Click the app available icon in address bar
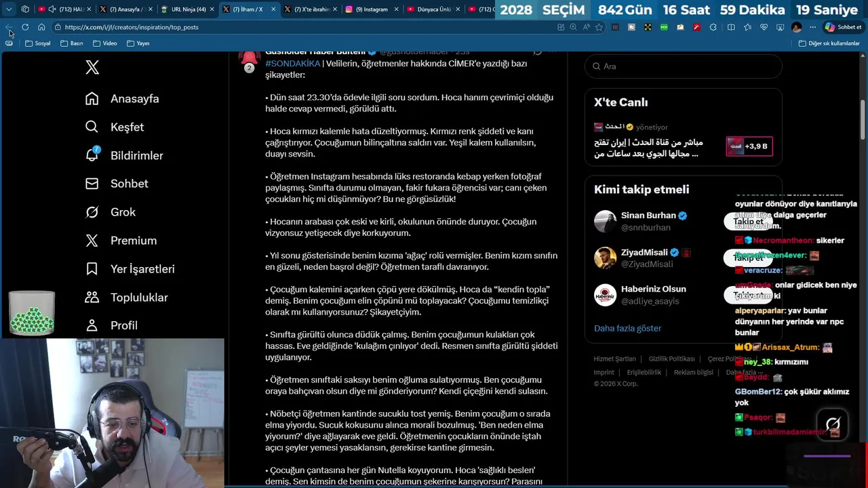 (561, 27)
